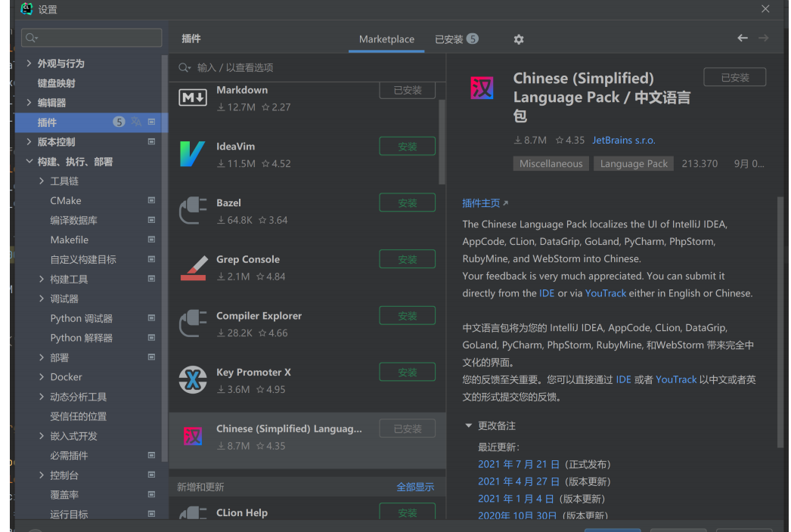
Task: Install the Key Promoter X plugin
Action: 407,372
